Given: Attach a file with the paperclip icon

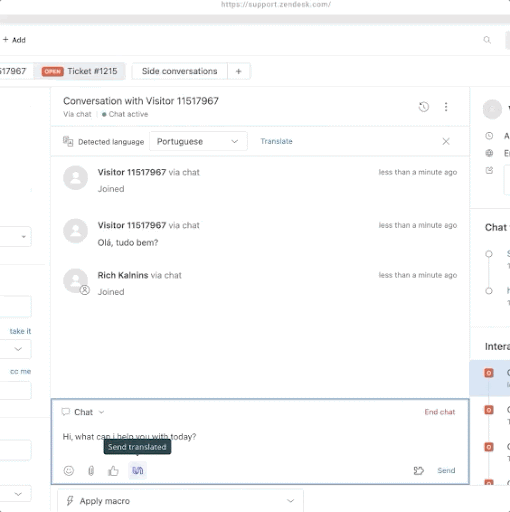Looking at the screenshot, I should pos(91,471).
